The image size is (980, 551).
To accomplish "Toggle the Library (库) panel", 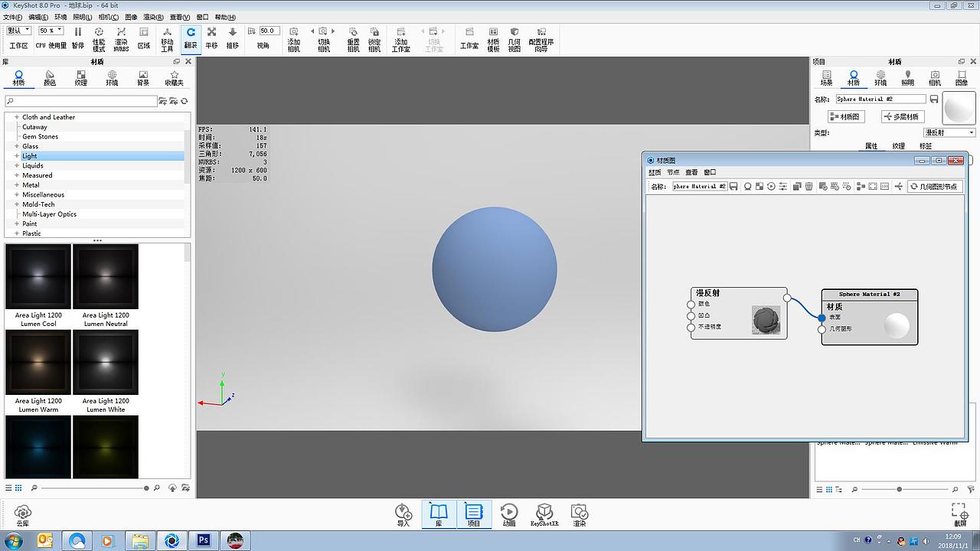I will click(x=439, y=515).
